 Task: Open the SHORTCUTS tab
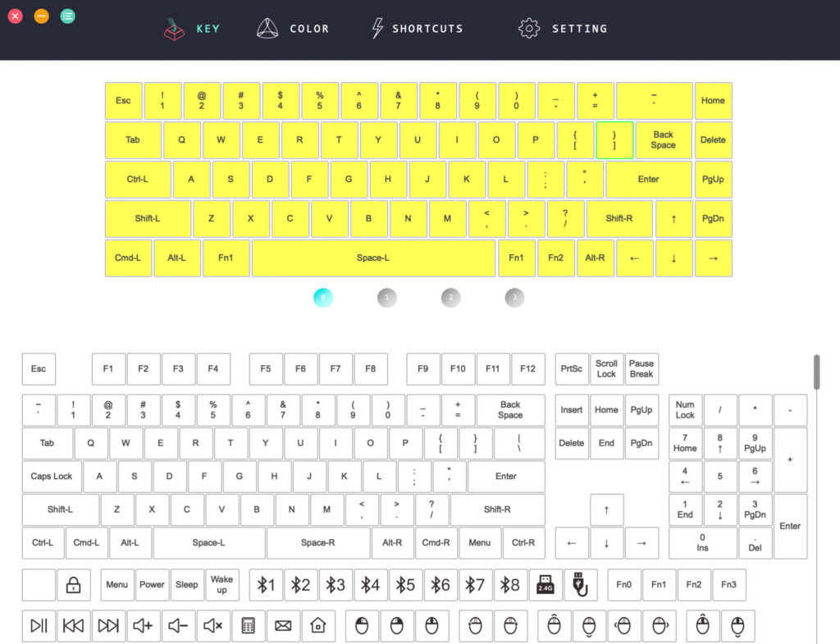click(x=418, y=29)
